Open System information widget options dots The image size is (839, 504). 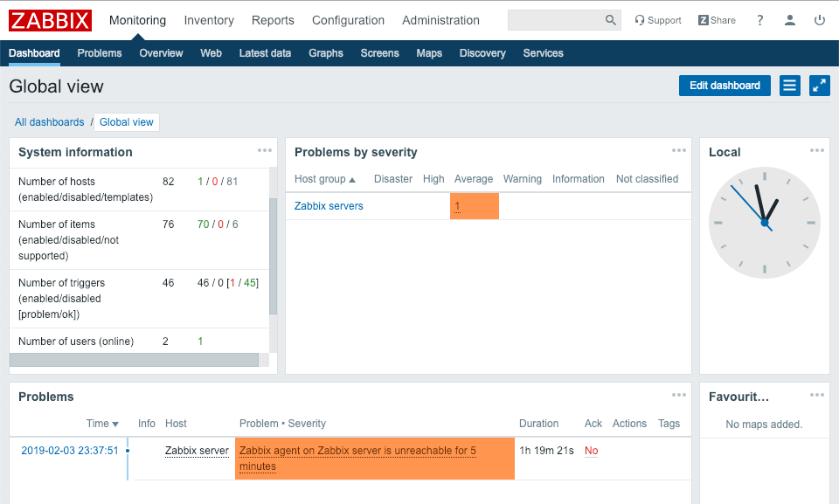coord(264,150)
